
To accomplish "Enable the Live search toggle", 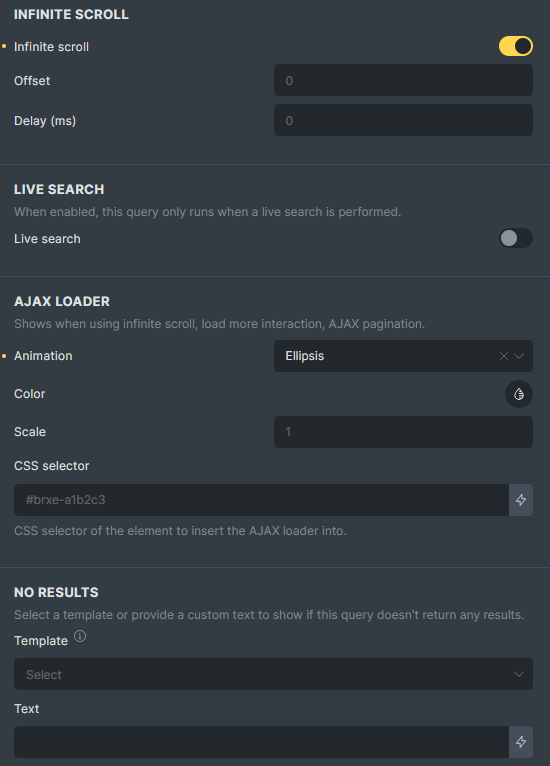I will 516,238.
